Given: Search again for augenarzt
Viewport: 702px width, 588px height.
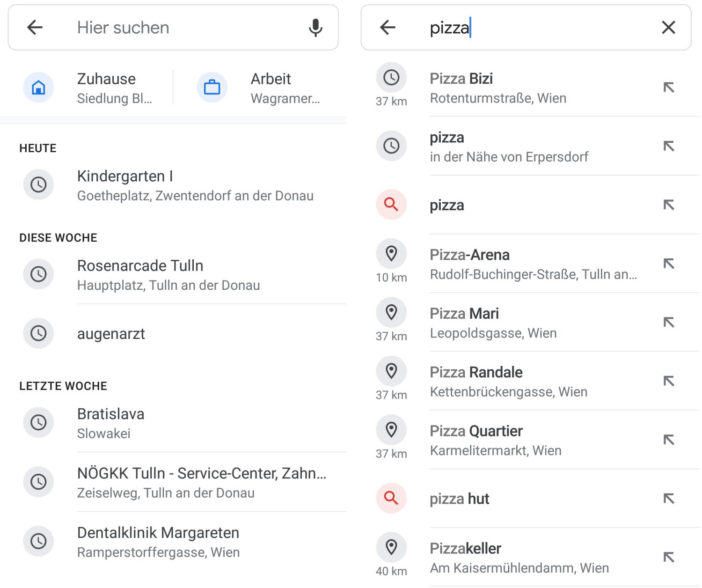Looking at the screenshot, I should (x=111, y=334).
